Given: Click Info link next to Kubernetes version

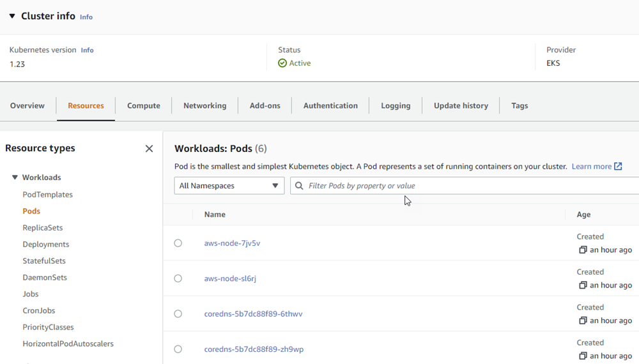Looking at the screenshot, I should click(x=87, y=50).
